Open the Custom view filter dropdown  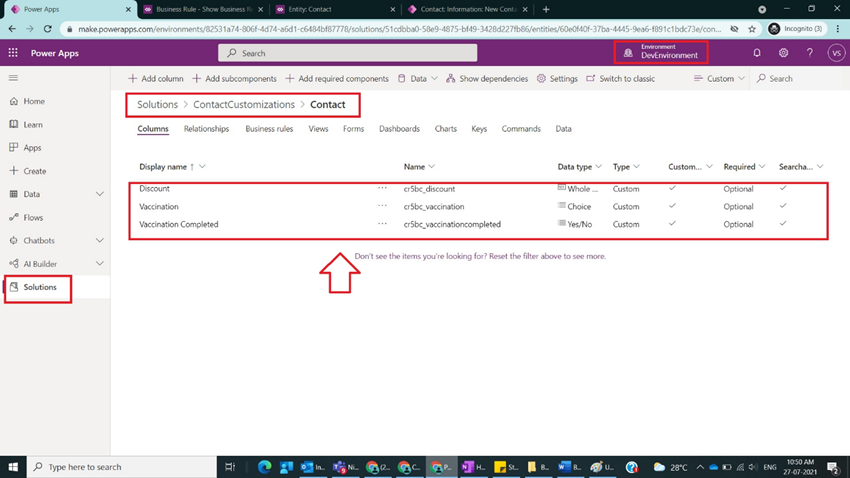click(x=719, y=79)
